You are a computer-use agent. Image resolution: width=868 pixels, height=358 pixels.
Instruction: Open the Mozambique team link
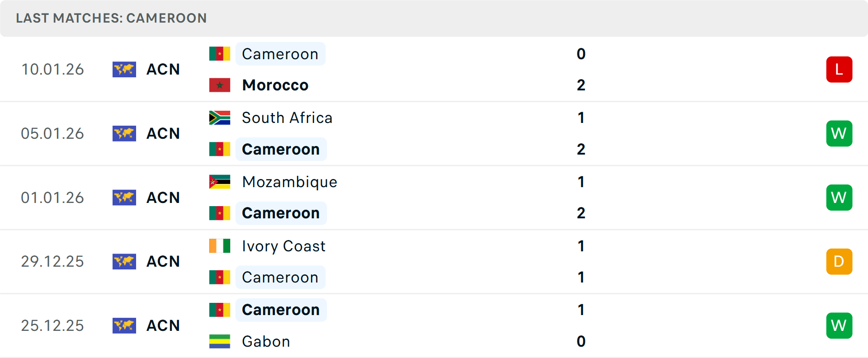click(289, 182)
